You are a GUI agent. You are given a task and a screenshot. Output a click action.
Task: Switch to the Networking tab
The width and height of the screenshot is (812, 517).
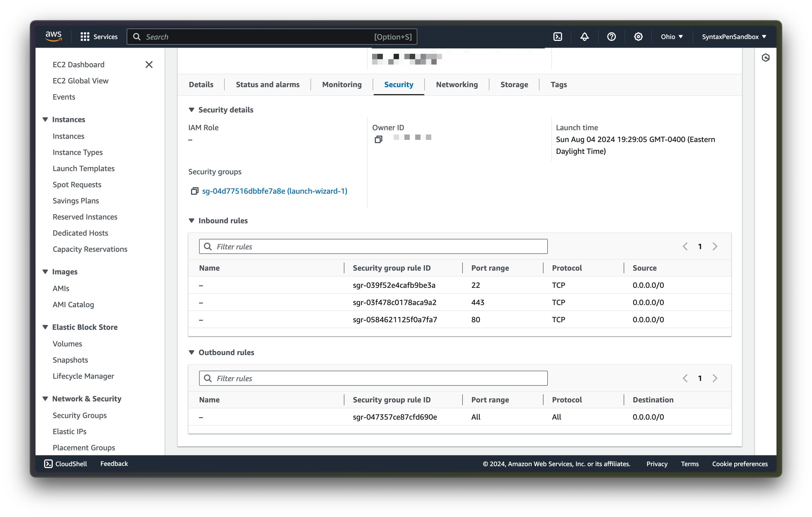[x=457, y=84]
